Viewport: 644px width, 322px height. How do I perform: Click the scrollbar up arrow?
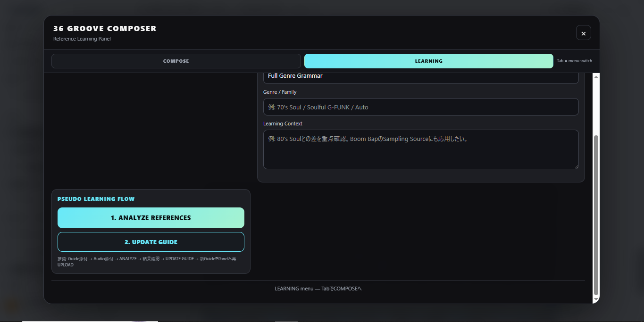596,77
